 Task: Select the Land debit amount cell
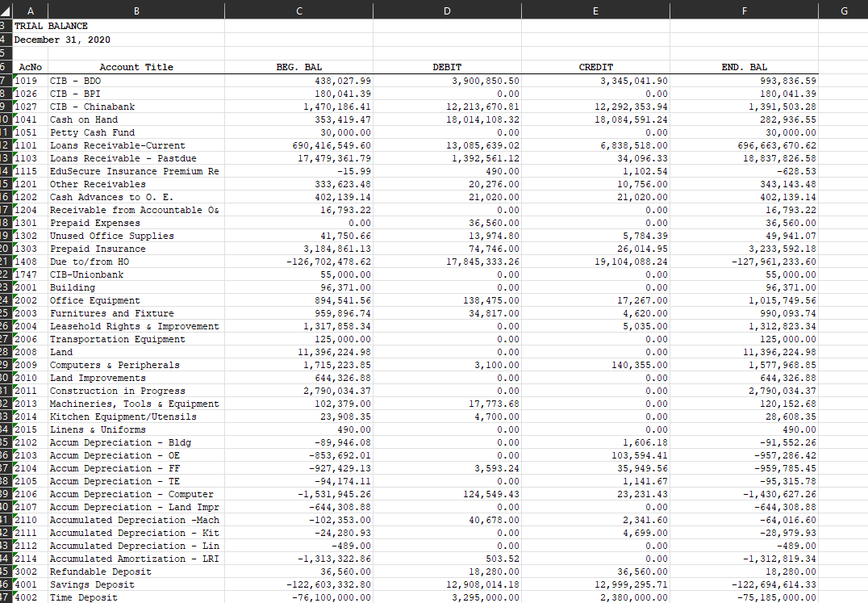click(x=447, y=352)
